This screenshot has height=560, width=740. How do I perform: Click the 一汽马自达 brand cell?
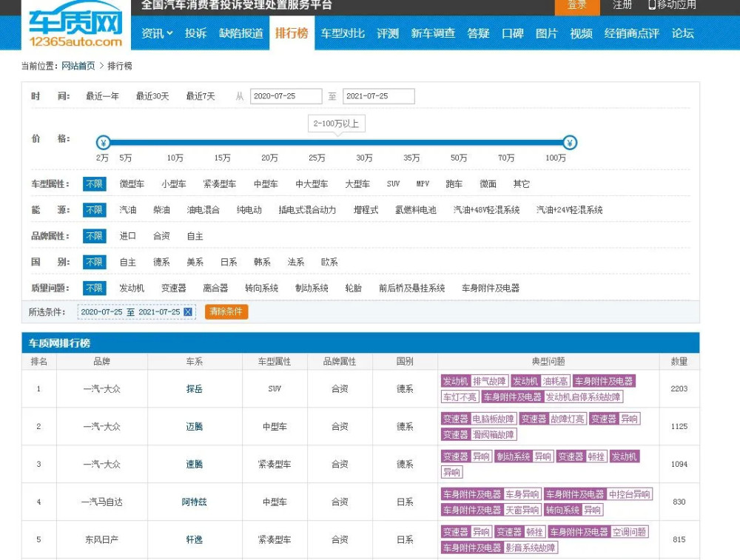click(102, 502)
